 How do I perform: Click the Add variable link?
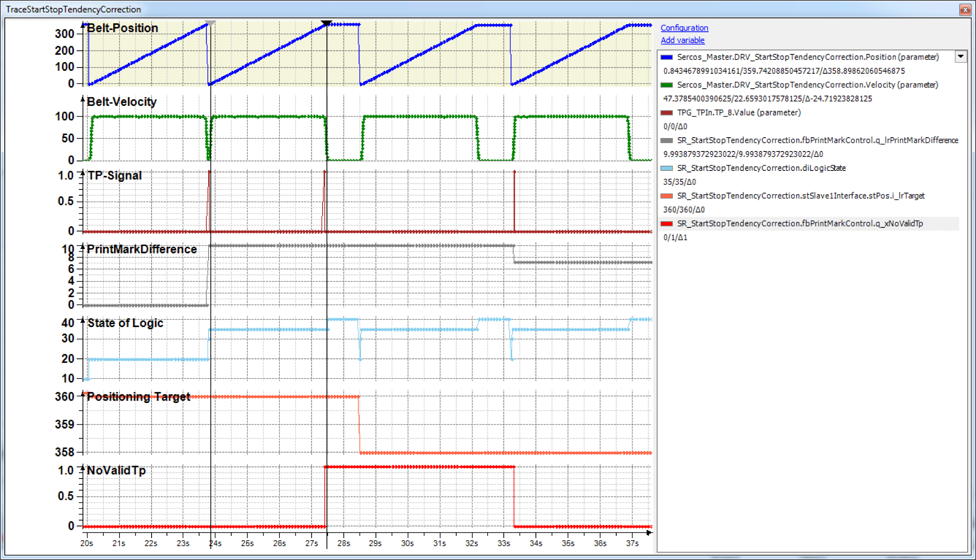(x=682, y=40)
